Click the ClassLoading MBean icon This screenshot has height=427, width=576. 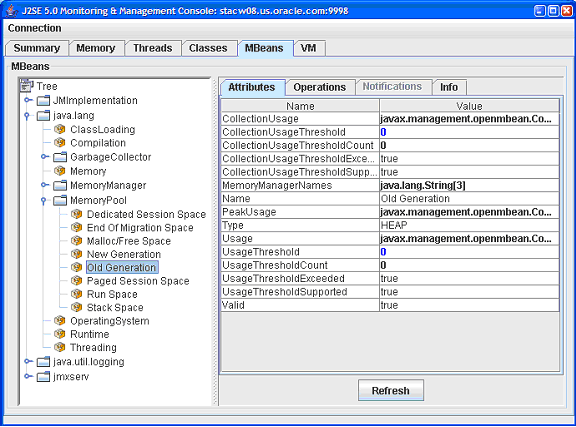coord(60,129)
